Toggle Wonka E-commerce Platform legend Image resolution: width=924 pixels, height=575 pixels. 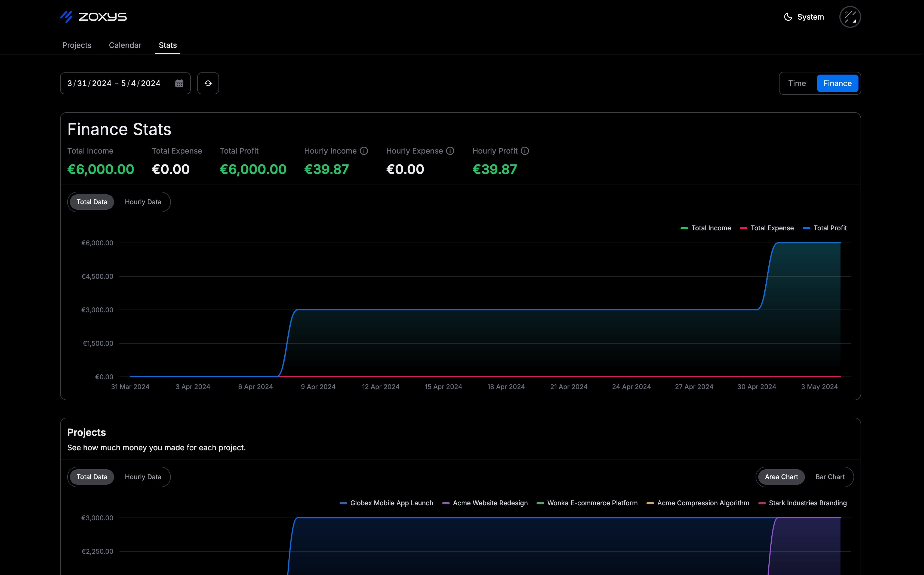587,503
